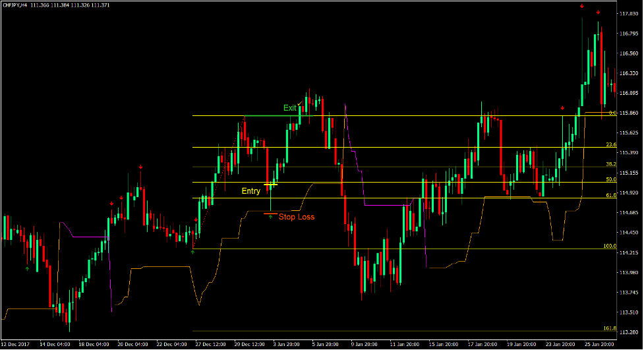The image size is (644, 350).
Task: Select the green Exit text label
Action: (290, 108)
